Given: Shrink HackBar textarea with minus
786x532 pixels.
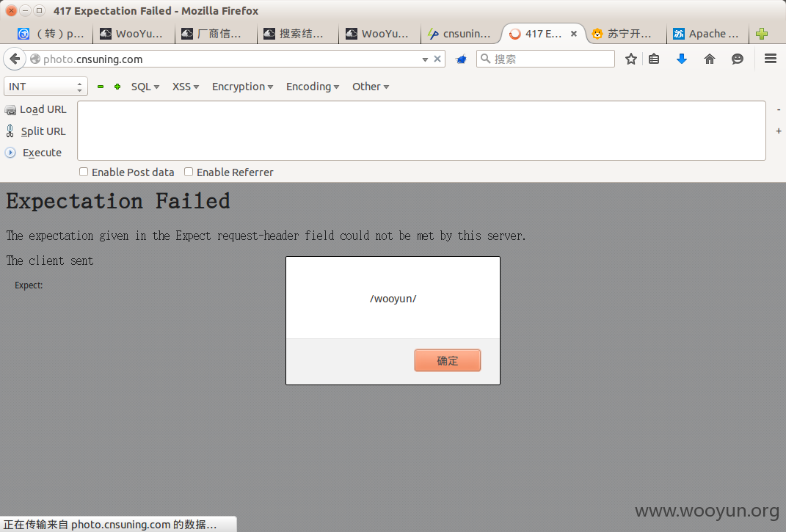Looking at the screenshot, I should pos(779,109).
